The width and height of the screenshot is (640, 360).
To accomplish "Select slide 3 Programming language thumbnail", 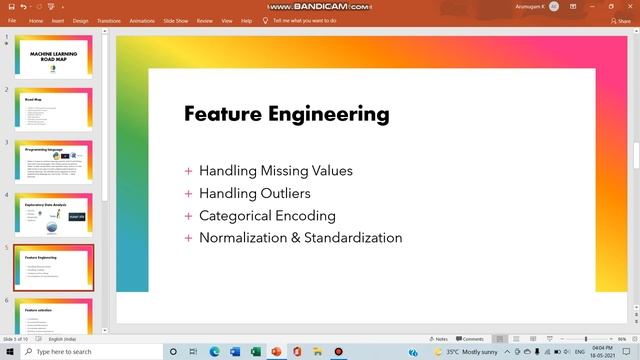I will tap(53, 162).
